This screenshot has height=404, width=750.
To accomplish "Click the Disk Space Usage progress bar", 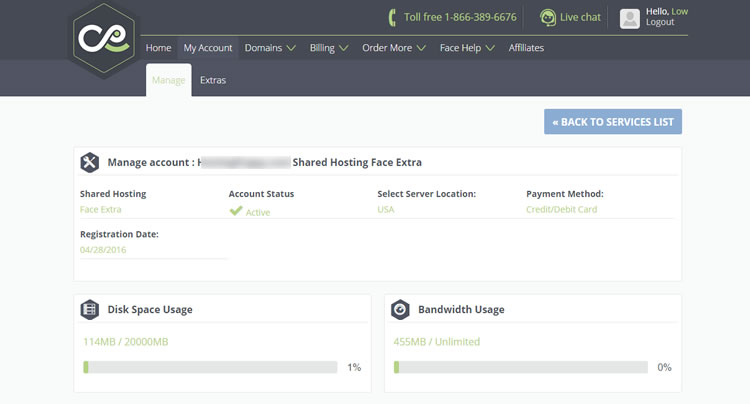I will click(x=210, y=367).
